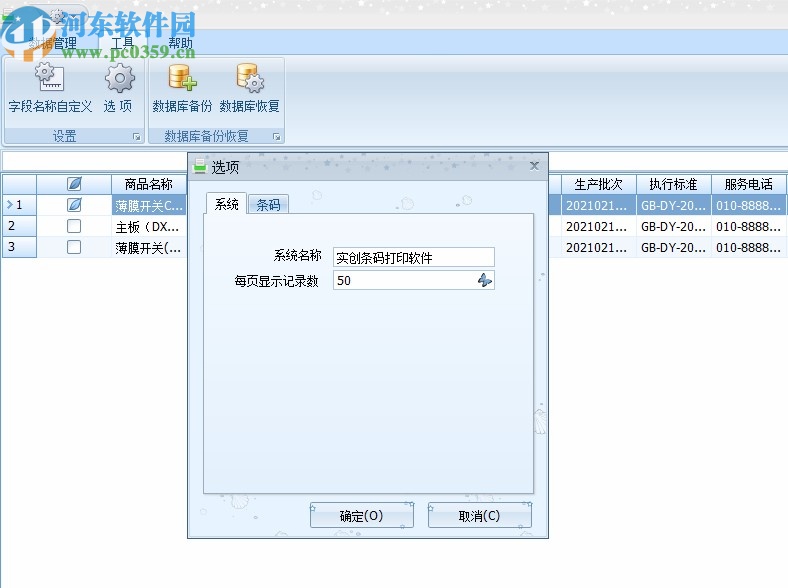The width and height of the screenshot is (788, 588).
Task: Expand the 设置 group launcher arrow
Action: [137, 137]
